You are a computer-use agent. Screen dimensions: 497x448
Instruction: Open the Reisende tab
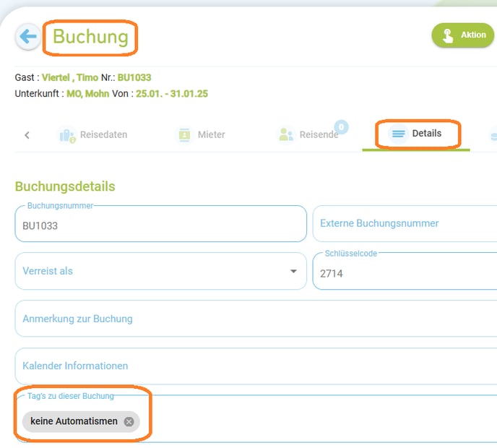coord(312,134)
